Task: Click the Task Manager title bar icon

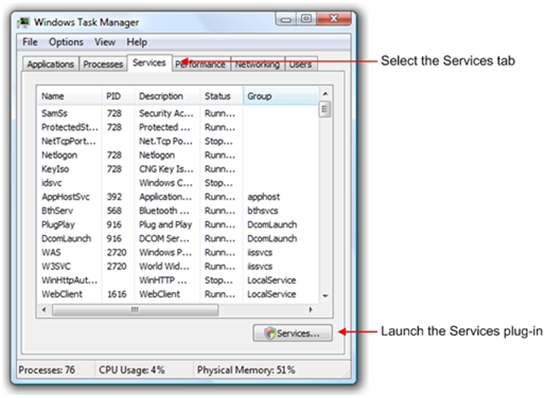Action: coord(24,22)
